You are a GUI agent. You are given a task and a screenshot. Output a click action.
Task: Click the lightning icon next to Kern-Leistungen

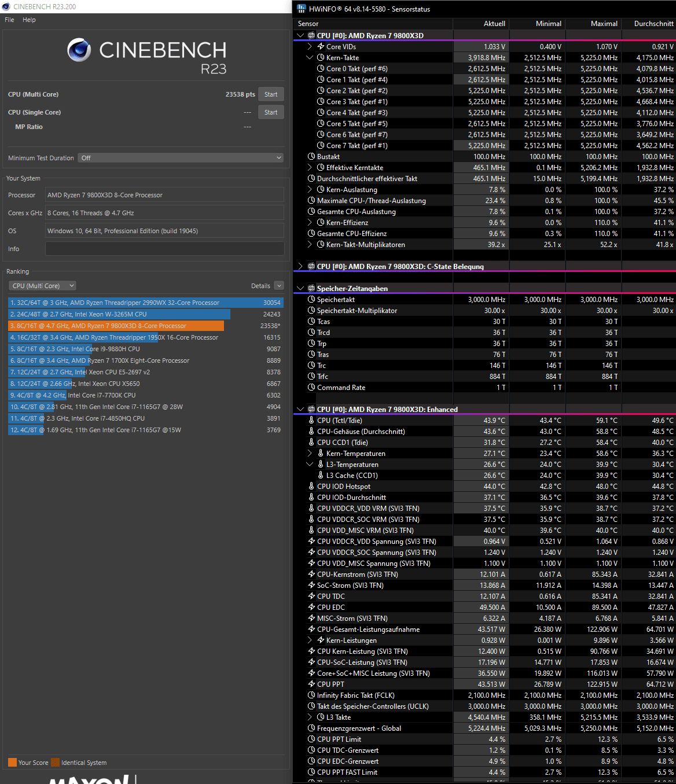[321, 640]
